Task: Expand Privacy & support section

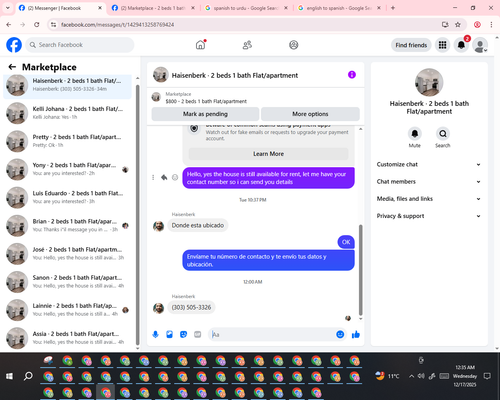Action: tap(429, 216)
